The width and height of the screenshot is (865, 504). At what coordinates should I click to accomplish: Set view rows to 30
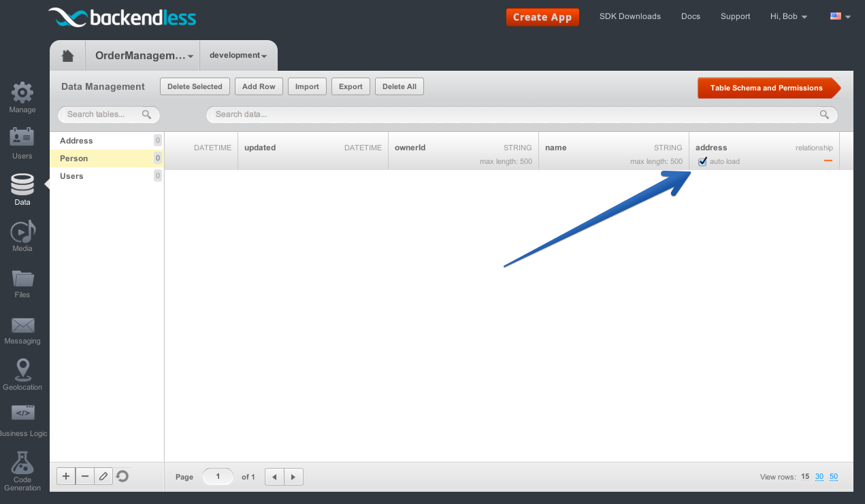point(819,477)
